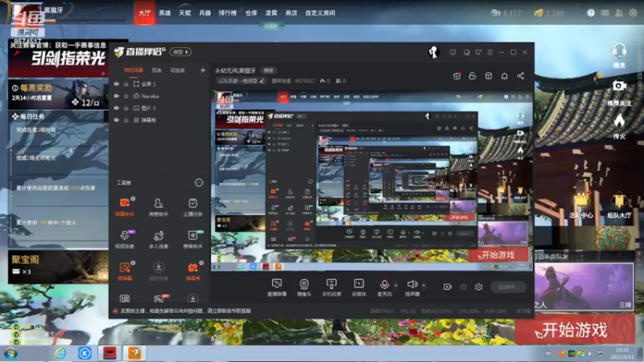Open the 天赋 tab in game
The height and width of the screenshot is (362, 644).
185,13
